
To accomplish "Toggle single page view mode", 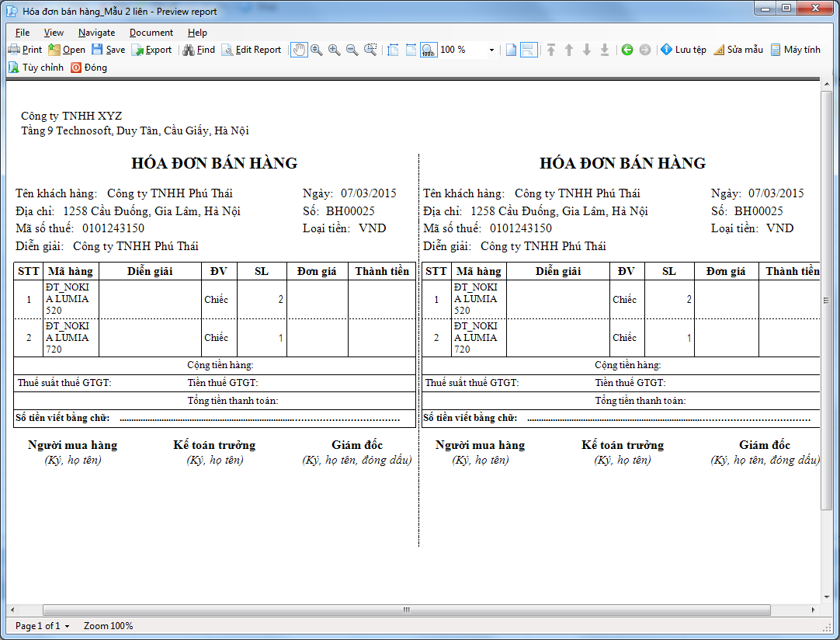I will click(511, 50).
